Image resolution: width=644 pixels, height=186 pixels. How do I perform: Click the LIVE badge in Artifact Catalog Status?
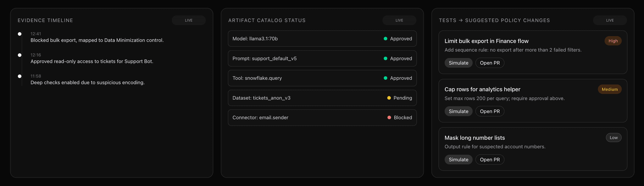click(399, 20)
